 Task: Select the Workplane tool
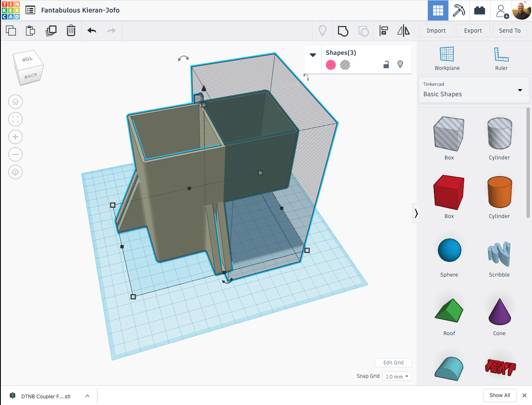click(x=447, y=59)
